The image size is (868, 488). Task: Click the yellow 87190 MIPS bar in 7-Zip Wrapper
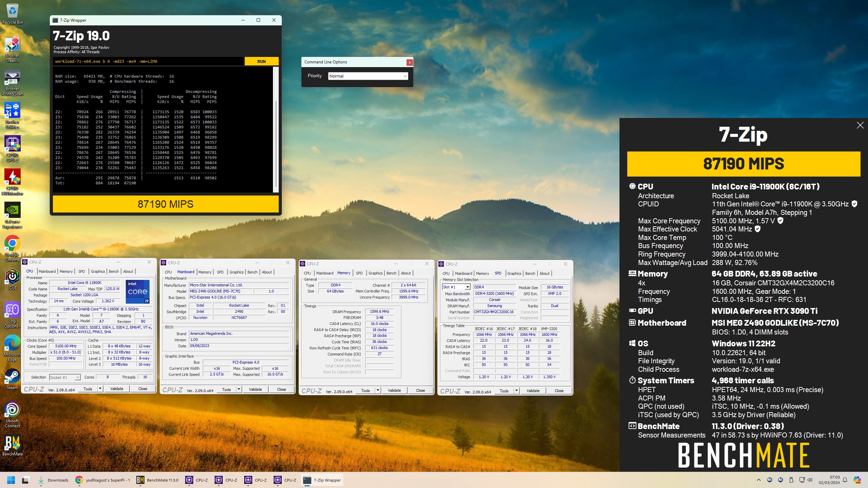(x=165, y=204)
